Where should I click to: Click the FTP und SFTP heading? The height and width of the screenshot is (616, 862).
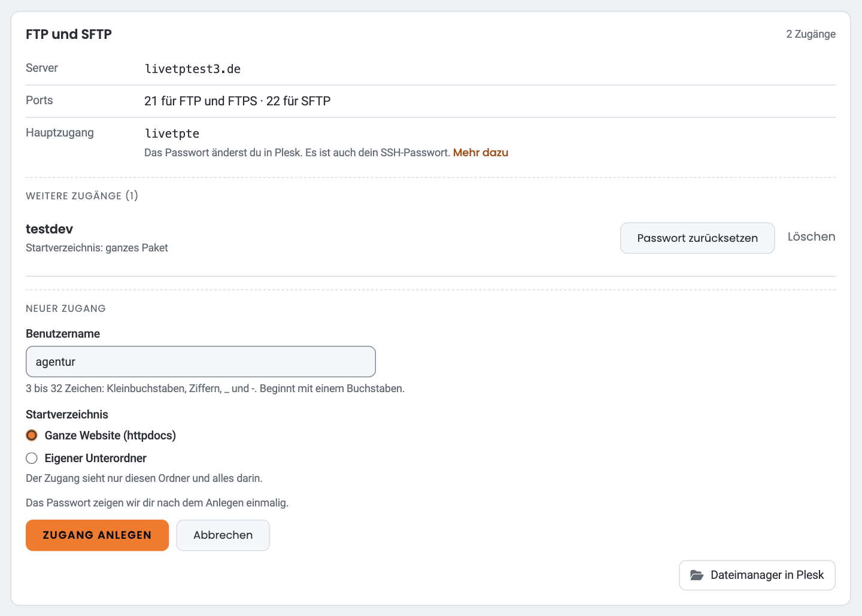click(69, 34)
